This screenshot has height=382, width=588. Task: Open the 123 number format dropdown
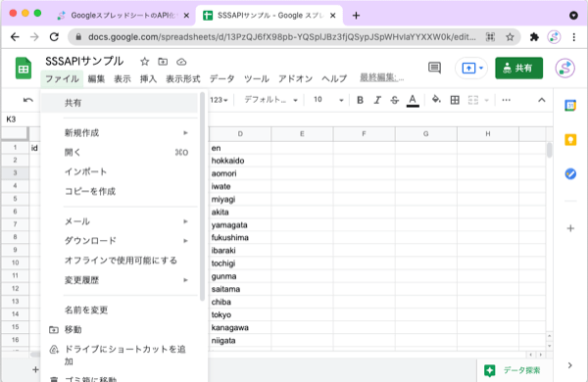tap(219, 100)
